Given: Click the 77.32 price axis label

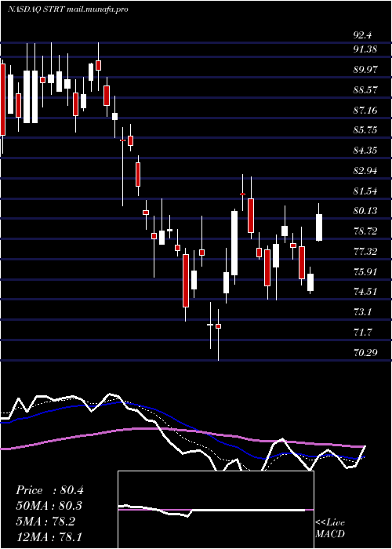Looking at the screenshot, I should (x=365, y=251).
